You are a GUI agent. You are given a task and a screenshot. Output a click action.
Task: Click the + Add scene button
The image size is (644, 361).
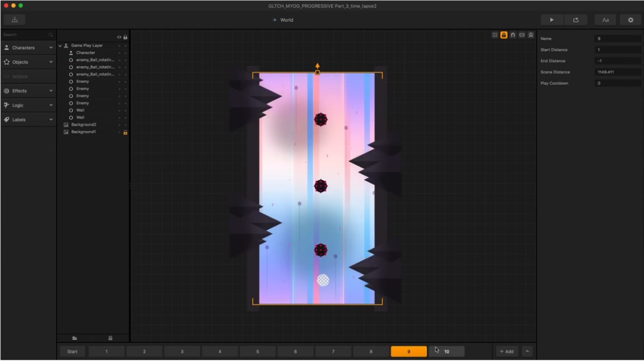[507, 352]
